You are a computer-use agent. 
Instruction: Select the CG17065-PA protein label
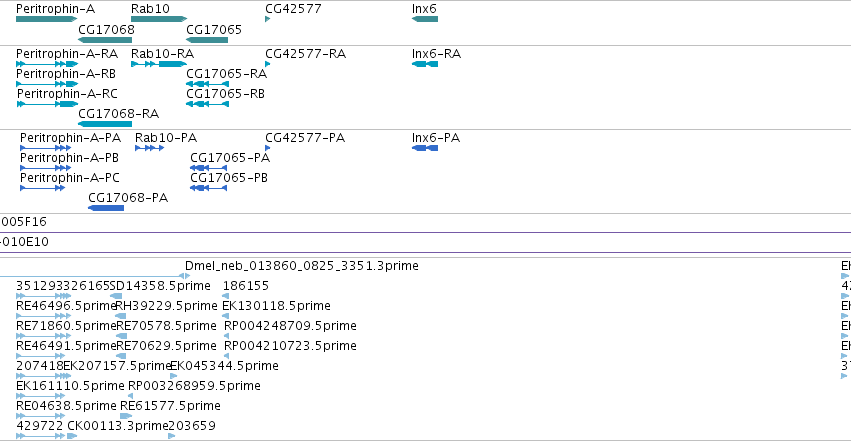tap(230, 158)
